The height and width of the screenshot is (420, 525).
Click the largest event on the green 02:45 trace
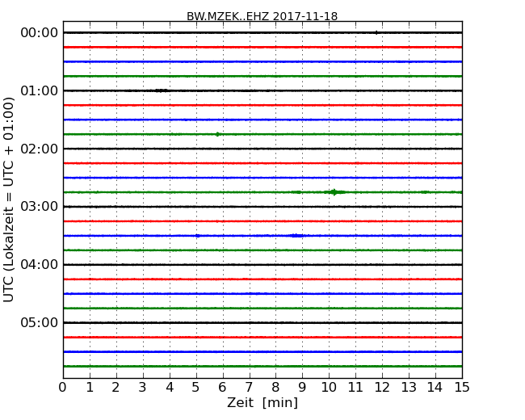pos(334,192)
